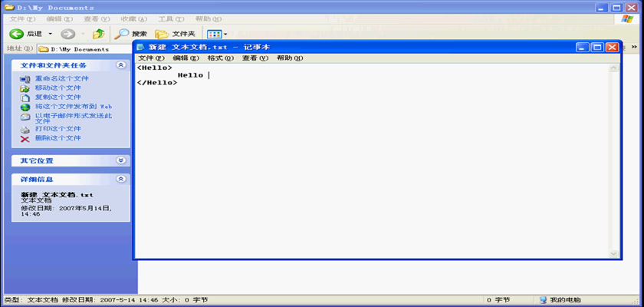Open the Back button history dropdown

[x=50, y=34]
